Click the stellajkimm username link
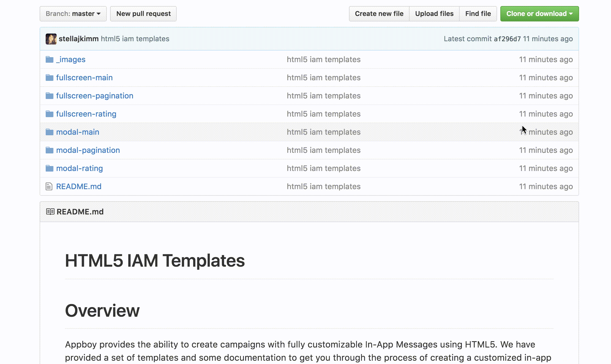611x364 pixels. (78, 39)
